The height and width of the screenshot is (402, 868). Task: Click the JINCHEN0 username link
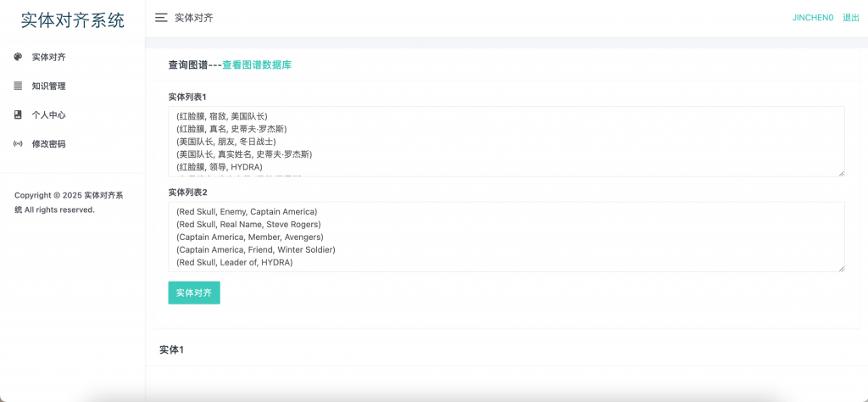813,18
